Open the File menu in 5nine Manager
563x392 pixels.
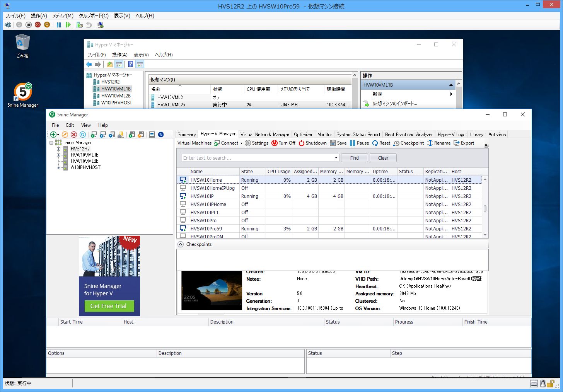[55, 125]
